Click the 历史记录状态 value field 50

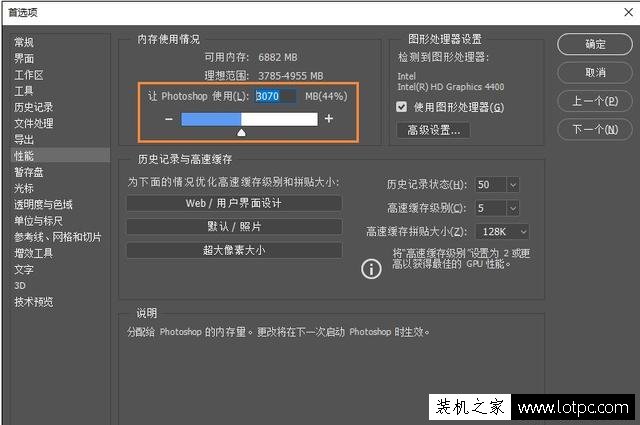[x=491, y=185]
